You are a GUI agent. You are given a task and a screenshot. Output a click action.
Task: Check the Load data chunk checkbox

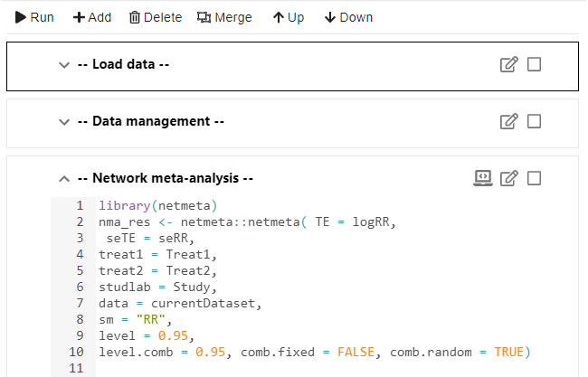tap(534, 64)
